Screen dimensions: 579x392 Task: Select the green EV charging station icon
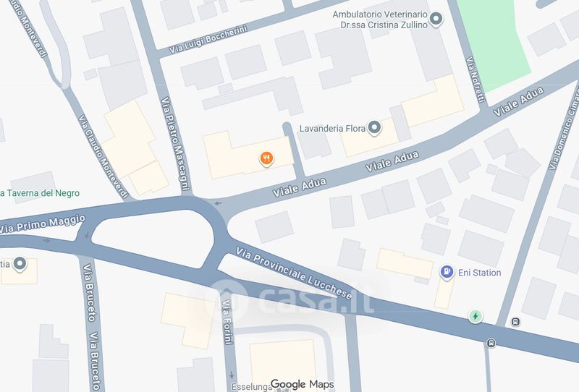[476, 316]
